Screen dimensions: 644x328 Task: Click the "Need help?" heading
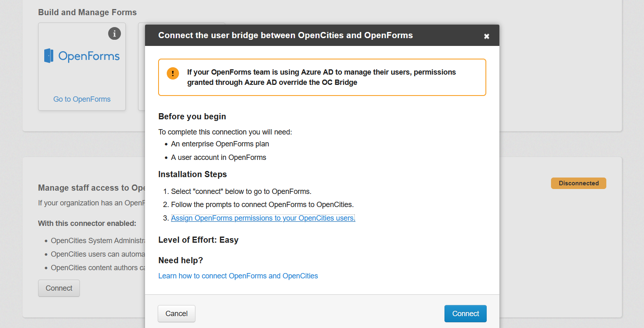point(181,260)
